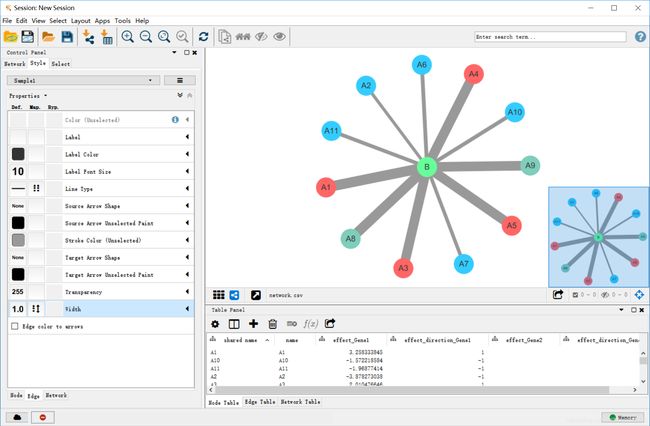The width and height of the screenshot is (650, 426).
Task: Zoom out of the network view
Action: tap(146, 36)
